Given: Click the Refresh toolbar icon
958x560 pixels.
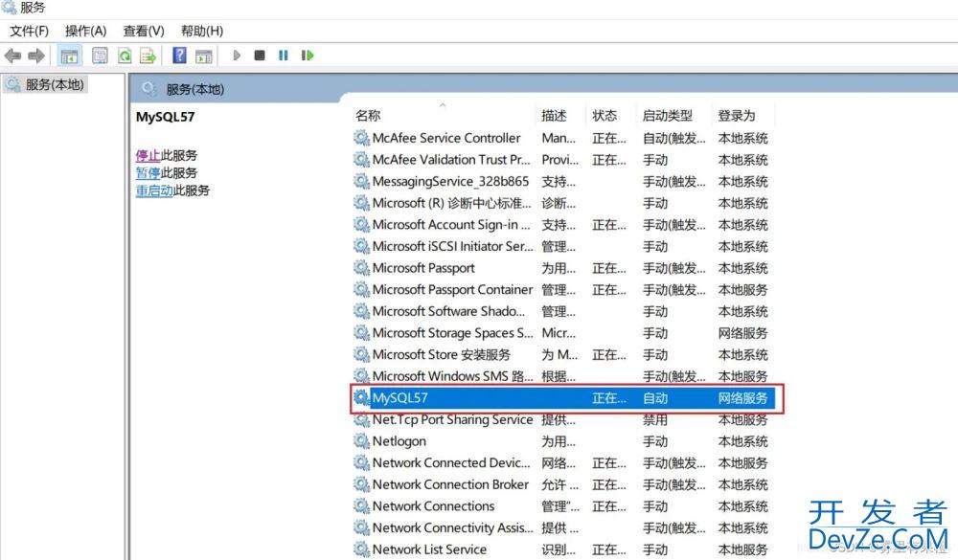Looking at the screenshot, I should tap(125, 56).
